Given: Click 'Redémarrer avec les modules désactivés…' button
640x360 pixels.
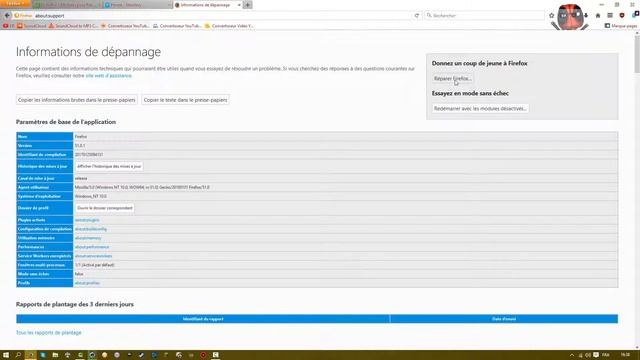Looking at the screenshot, I should pyautogui.click(x=480, y=109).
